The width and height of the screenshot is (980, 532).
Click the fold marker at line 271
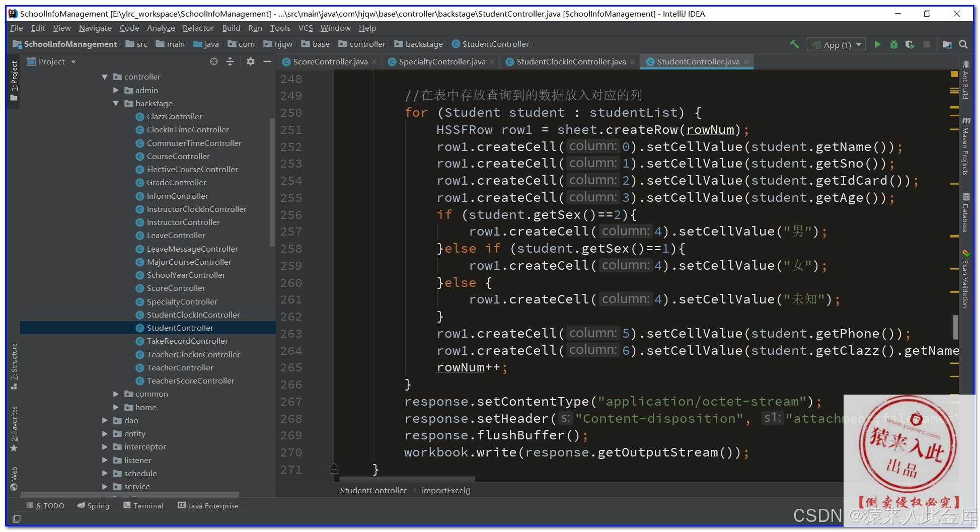(334, 469)
